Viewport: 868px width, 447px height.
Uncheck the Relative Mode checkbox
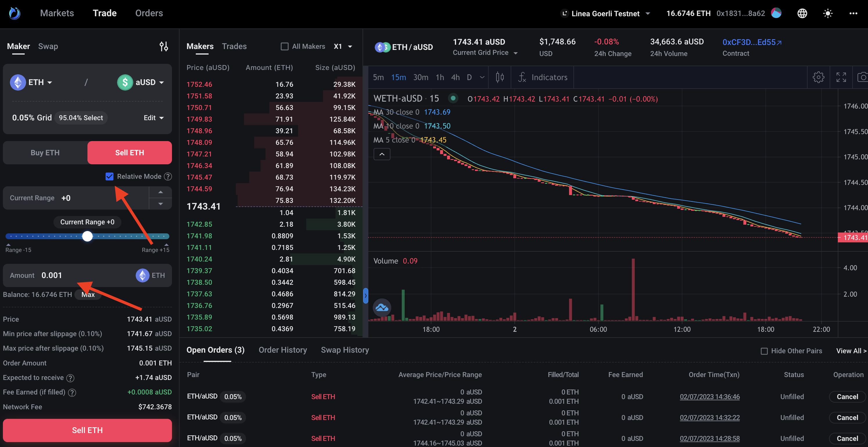(x=110, y=176)
